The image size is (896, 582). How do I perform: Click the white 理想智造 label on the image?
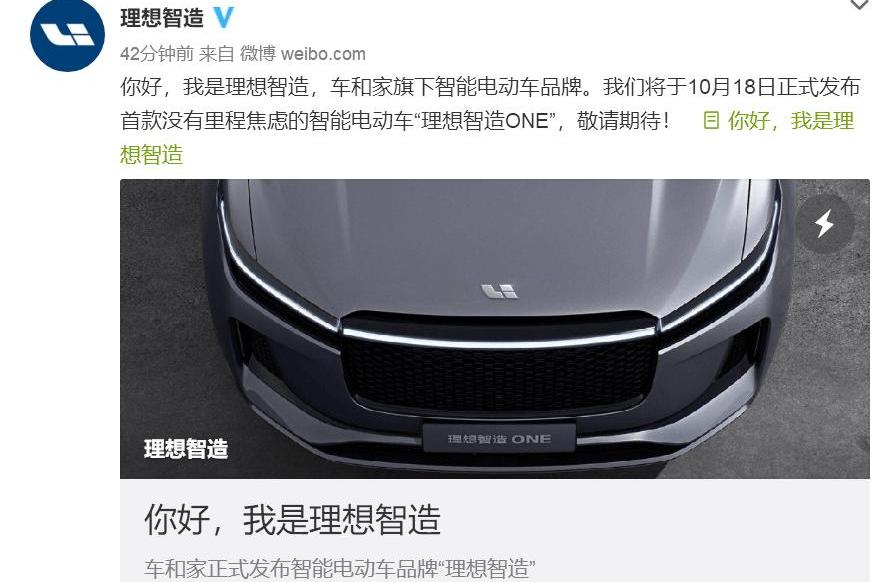(186, 449)
